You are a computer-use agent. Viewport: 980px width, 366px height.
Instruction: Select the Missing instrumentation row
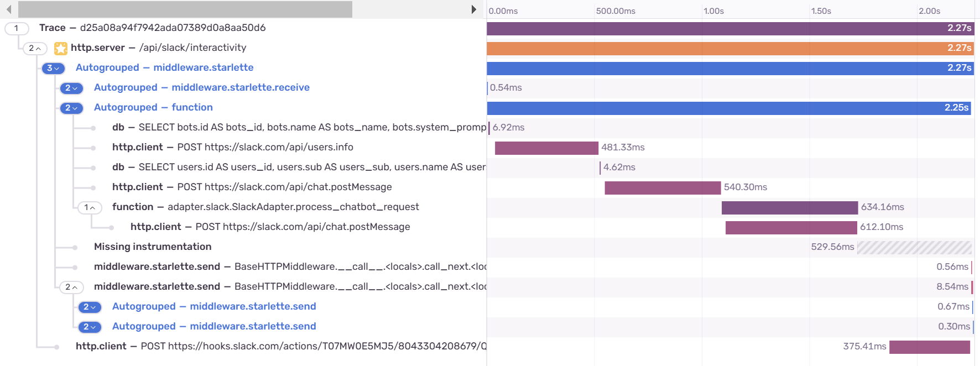pos(153,247)
